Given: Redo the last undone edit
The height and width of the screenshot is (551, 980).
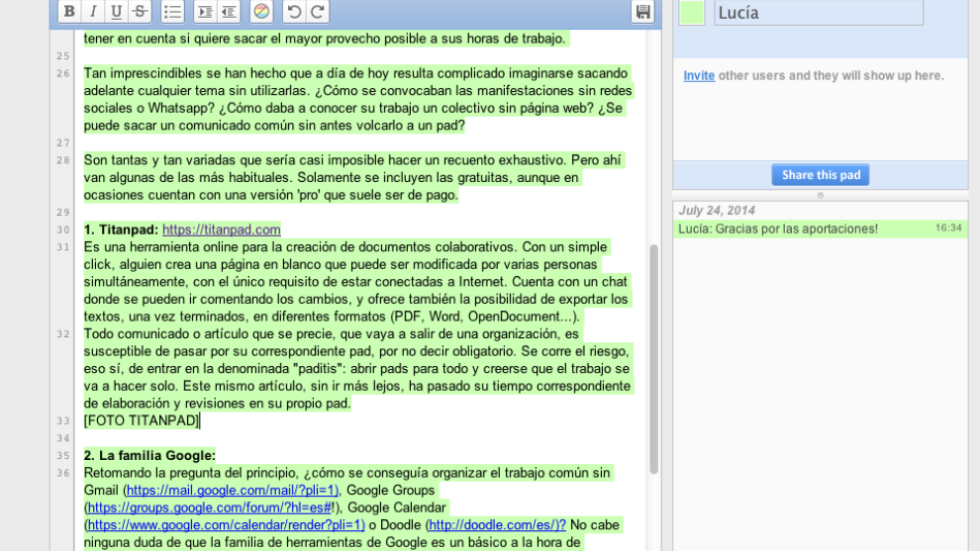Looking at the screenshot, I should pos(317,12).
